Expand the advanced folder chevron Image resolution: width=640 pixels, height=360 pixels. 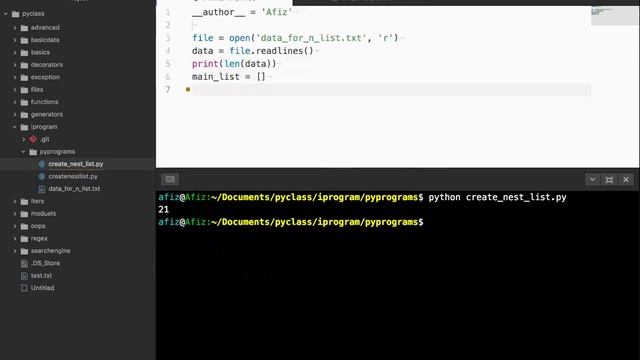[x=15, y=28]
